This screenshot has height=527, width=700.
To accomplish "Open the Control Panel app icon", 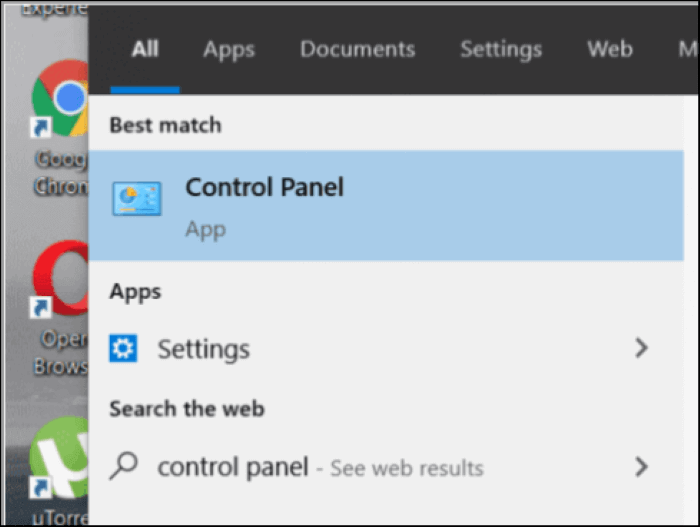I will pos(137,200).
